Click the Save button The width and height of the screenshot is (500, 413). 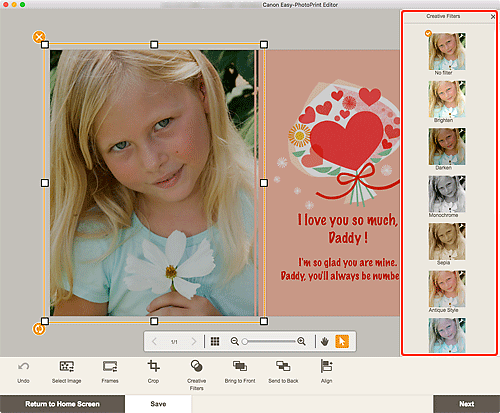tap(158, 404)
